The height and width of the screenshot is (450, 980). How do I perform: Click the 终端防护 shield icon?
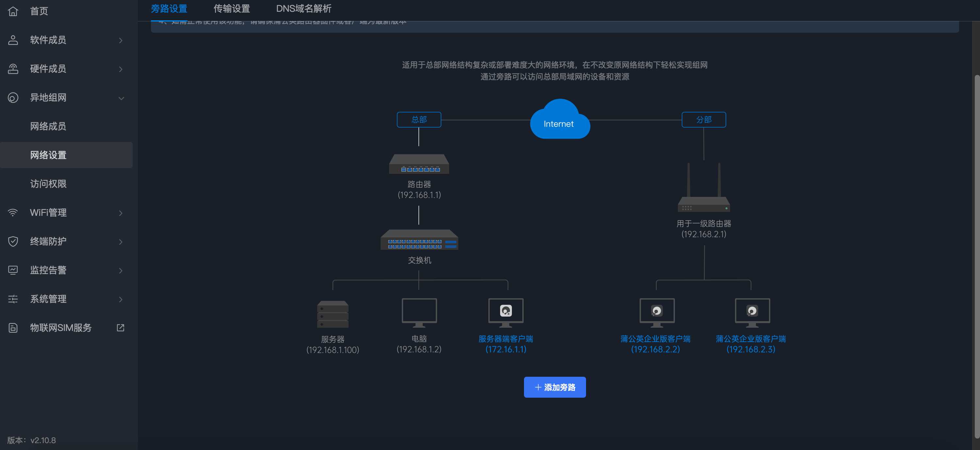(13, 241)
